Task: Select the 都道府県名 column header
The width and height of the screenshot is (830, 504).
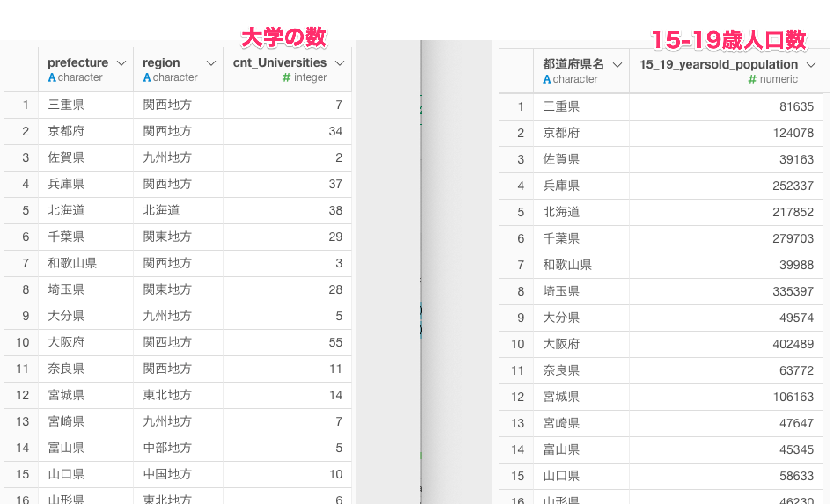Action: click(581, 71)
